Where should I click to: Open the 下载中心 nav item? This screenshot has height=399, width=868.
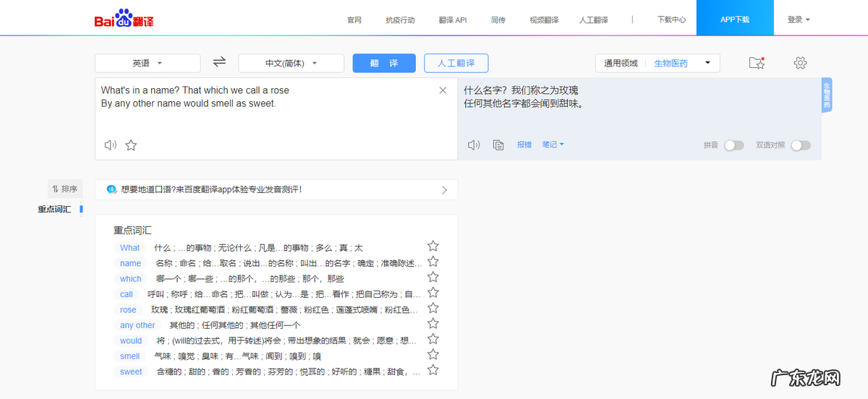tap(672, 20)
